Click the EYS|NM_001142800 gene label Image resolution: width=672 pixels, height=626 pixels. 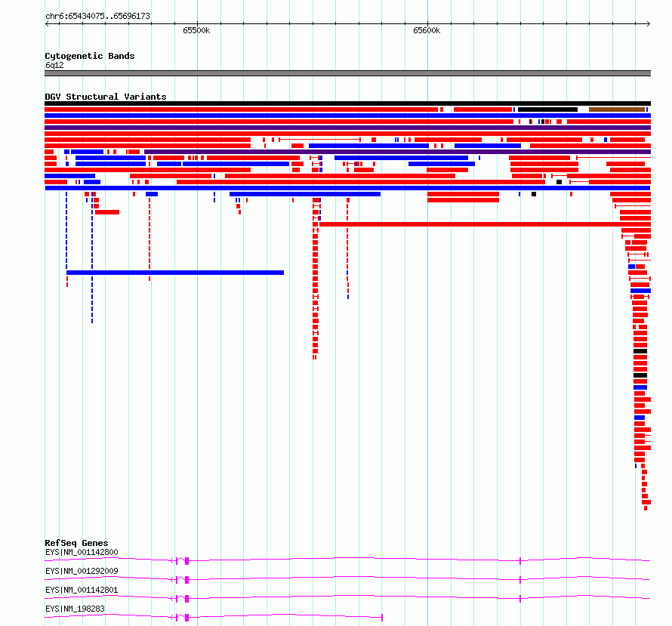[x=82, y=552]
